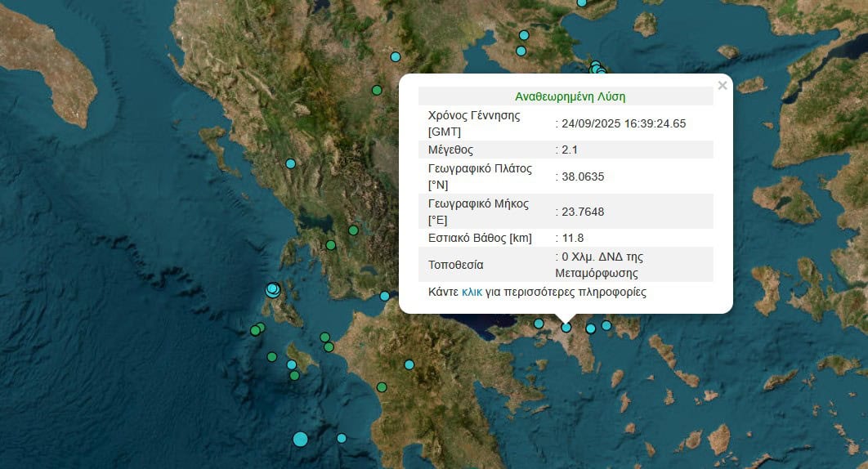The image size is (868, 469).
Task: Select the large cyan marker in the southern sea
Action: pyautogui.click(x=300, y=439)
